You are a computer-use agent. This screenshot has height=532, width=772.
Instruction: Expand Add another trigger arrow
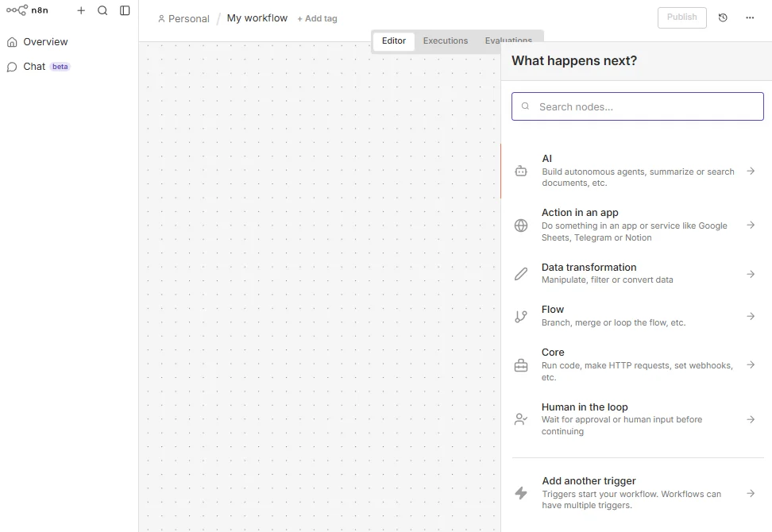tap(751, 493)
